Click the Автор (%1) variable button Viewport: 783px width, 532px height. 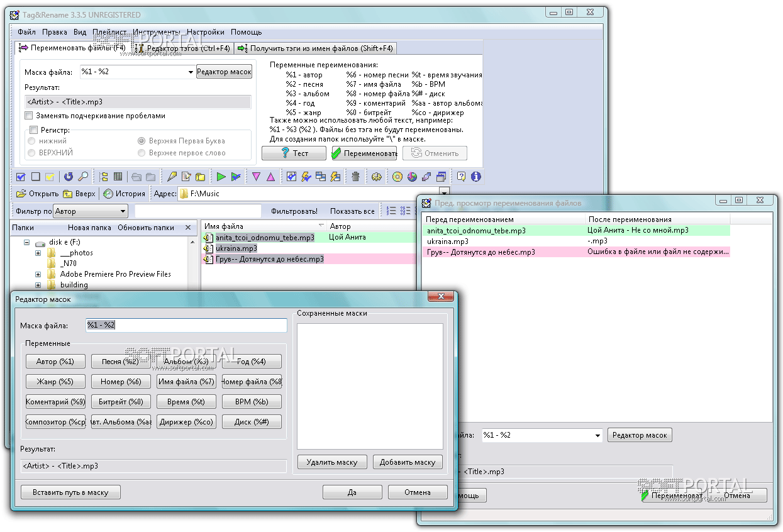coord(55,362)
